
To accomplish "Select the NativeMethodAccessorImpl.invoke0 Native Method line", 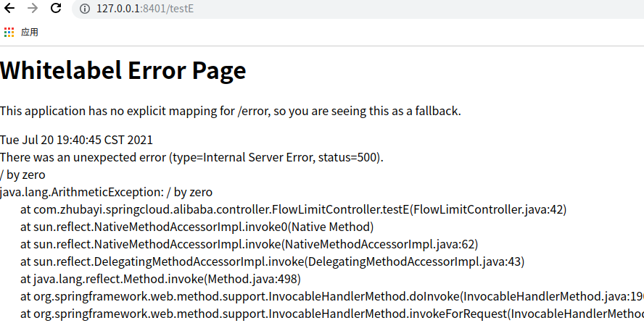I will click(197, 227).
